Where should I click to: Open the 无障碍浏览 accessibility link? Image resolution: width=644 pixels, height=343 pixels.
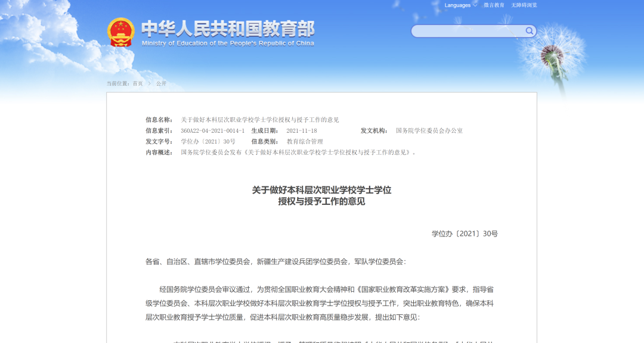(524, 5)
